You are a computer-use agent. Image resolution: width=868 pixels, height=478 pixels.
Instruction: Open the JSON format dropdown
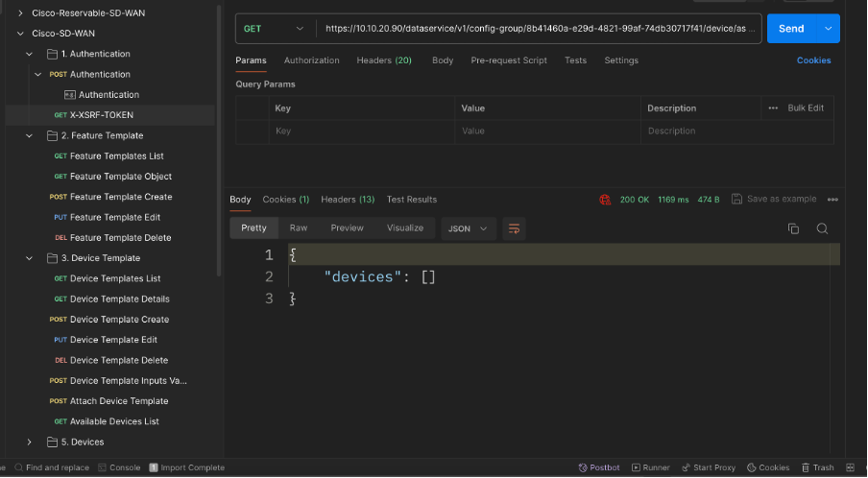[469, 228]
